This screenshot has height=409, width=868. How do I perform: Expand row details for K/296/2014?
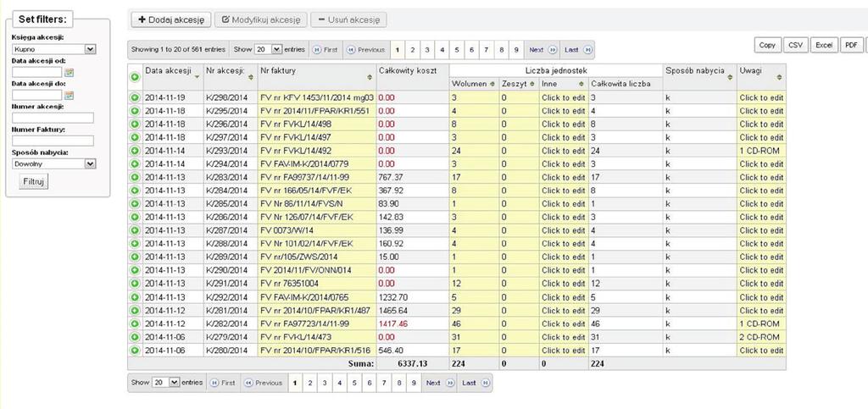pyautogui.click(x=135, y=124)
